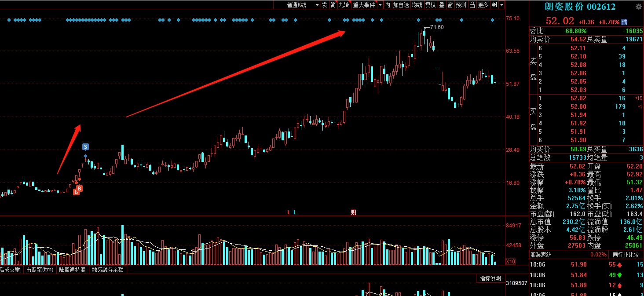Click red up arrow in 51.90 trade row
Viewport: 644px width, 296px height.
pyautogui.click(x=619, y=265)
